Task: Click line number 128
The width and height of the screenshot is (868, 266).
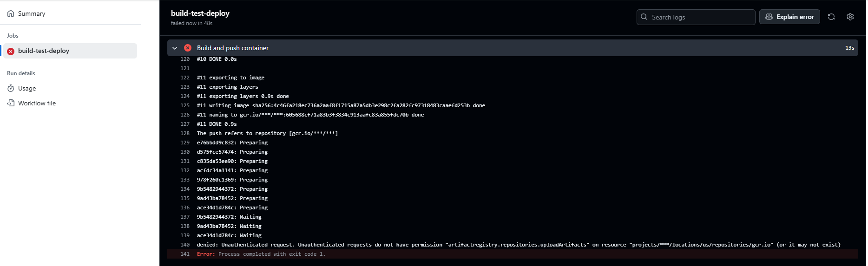Action: (185, 133)
